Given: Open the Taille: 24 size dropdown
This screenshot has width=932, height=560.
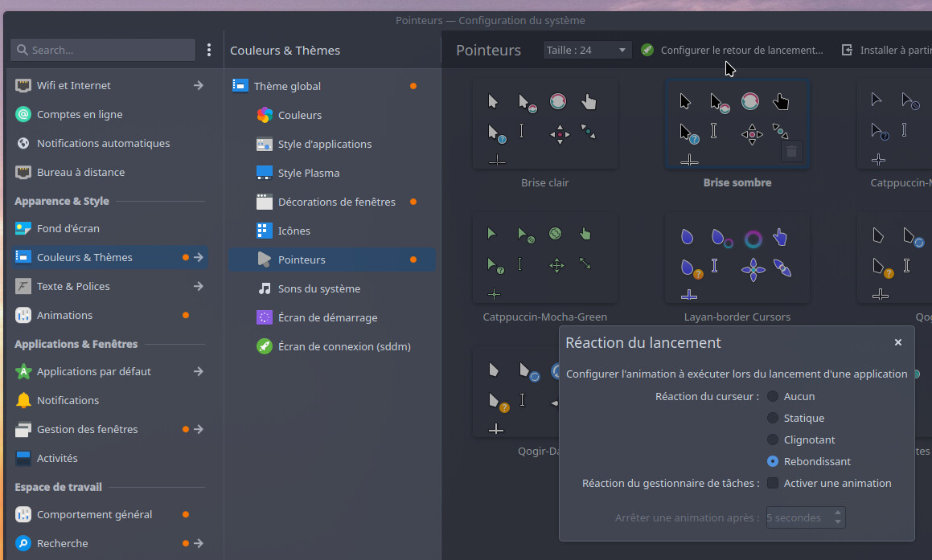Looking at the screenshot, I should click(x=587, y=50).
